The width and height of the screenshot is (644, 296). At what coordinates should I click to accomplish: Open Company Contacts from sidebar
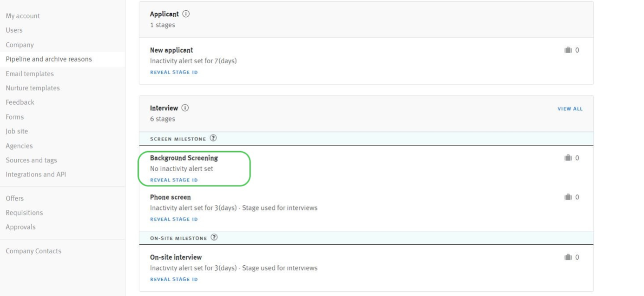[33, 251]
